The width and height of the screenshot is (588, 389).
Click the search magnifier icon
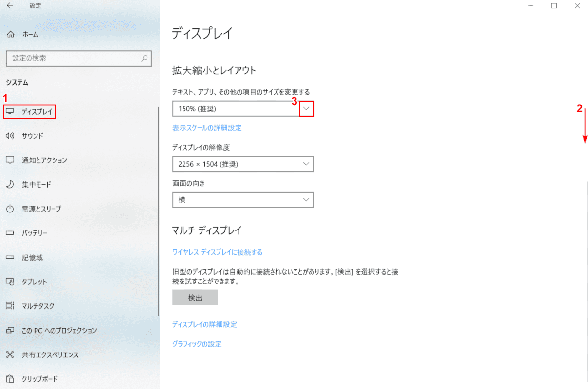pos(145,58)
